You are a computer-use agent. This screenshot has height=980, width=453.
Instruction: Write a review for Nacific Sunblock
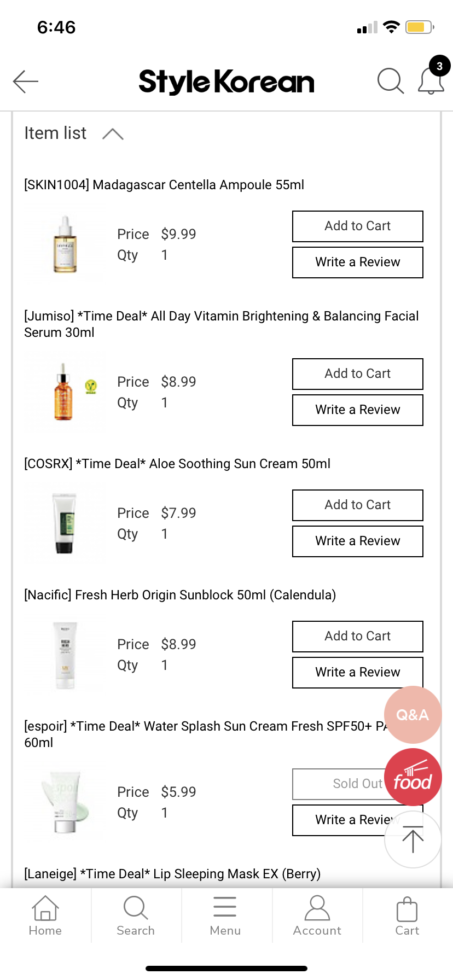[358, 673]
